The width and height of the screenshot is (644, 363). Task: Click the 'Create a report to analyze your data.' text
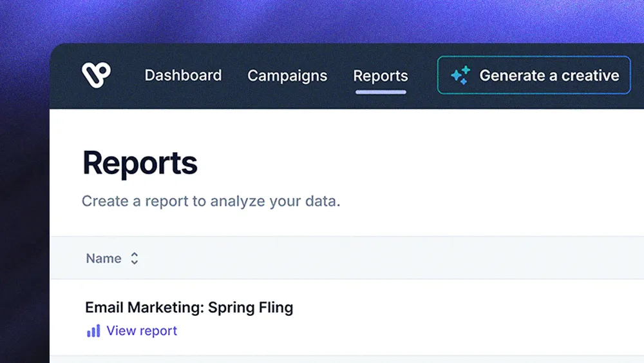211,201
